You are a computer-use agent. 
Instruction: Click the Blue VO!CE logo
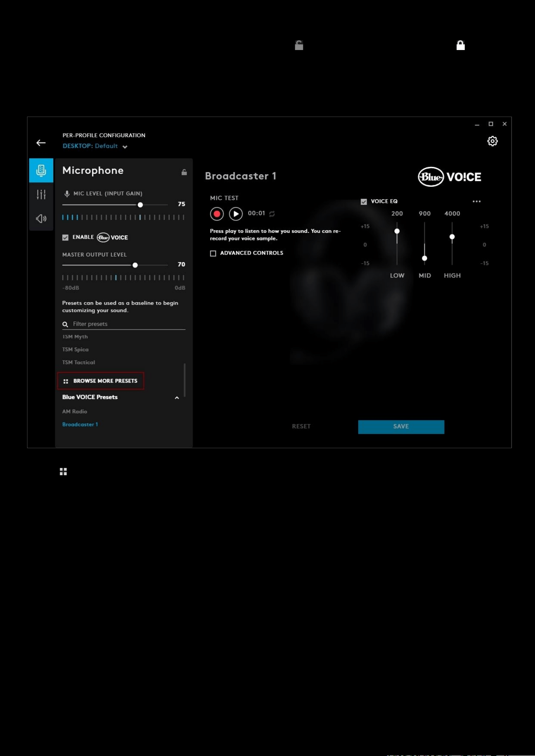pos(449,177)
